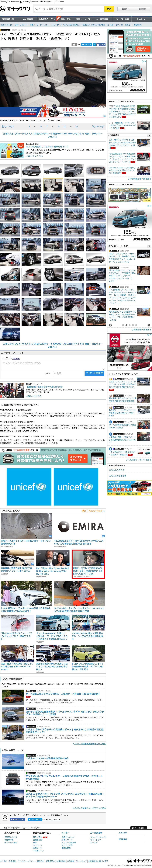The width and height of the screenshot is (152, 868).
Task: Expand カー用品通販 navigation menu
Action: 103,19
